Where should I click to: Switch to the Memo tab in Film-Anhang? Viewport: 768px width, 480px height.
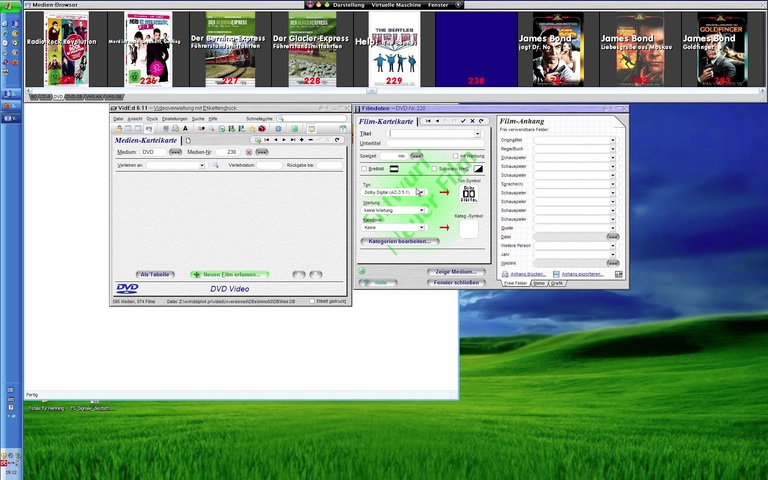pos(539,284)
